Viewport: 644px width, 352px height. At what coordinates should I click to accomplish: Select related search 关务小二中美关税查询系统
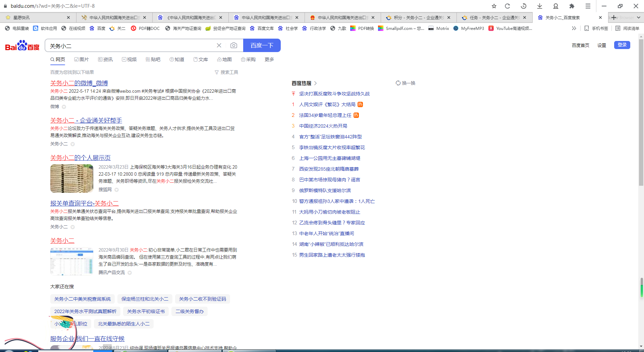83,299
